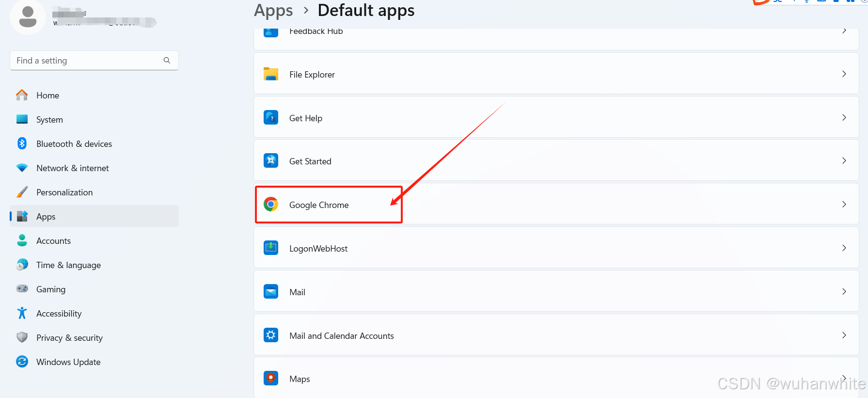Image resolution: width=868 pixels, height=398 pixels.
Task: Expand the LogonWebHost row chevron
Action: 844,248
